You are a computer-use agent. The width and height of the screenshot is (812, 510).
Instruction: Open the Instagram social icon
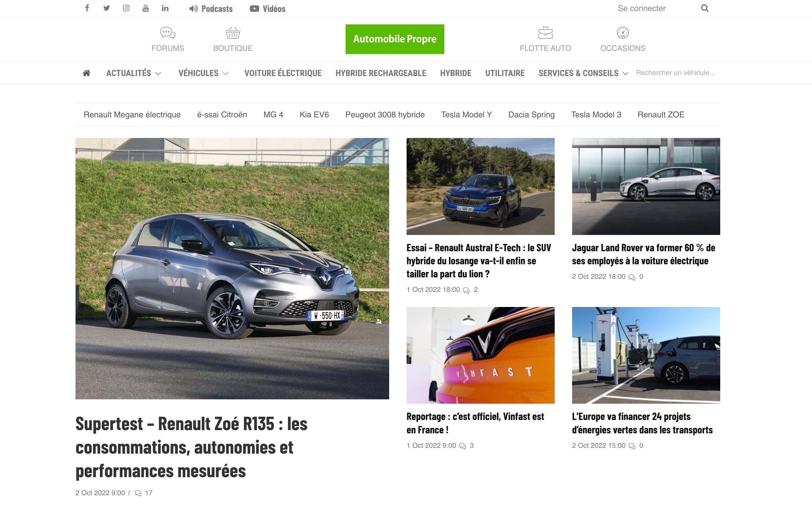(126, 8)
